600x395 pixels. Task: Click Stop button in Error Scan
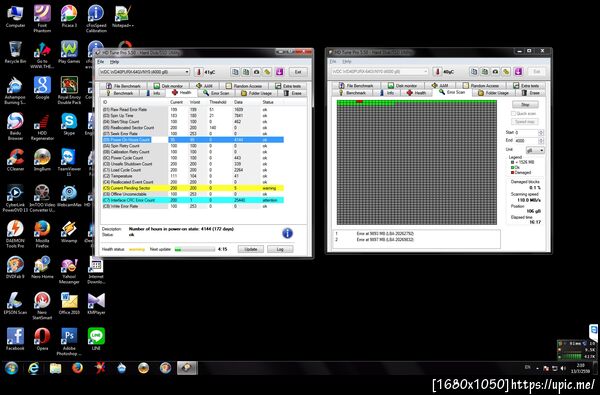(x=525, y=104)
